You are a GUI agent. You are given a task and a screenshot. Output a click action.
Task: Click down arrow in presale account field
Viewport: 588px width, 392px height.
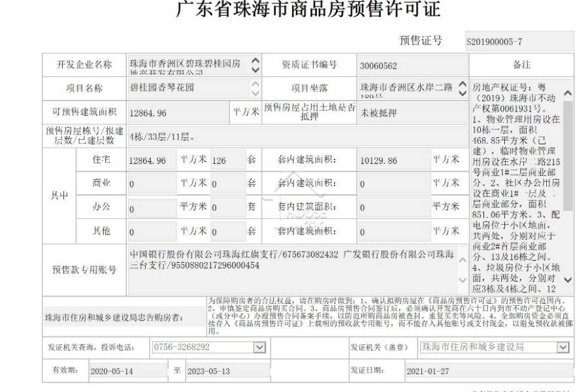click(x=463, y=280)
